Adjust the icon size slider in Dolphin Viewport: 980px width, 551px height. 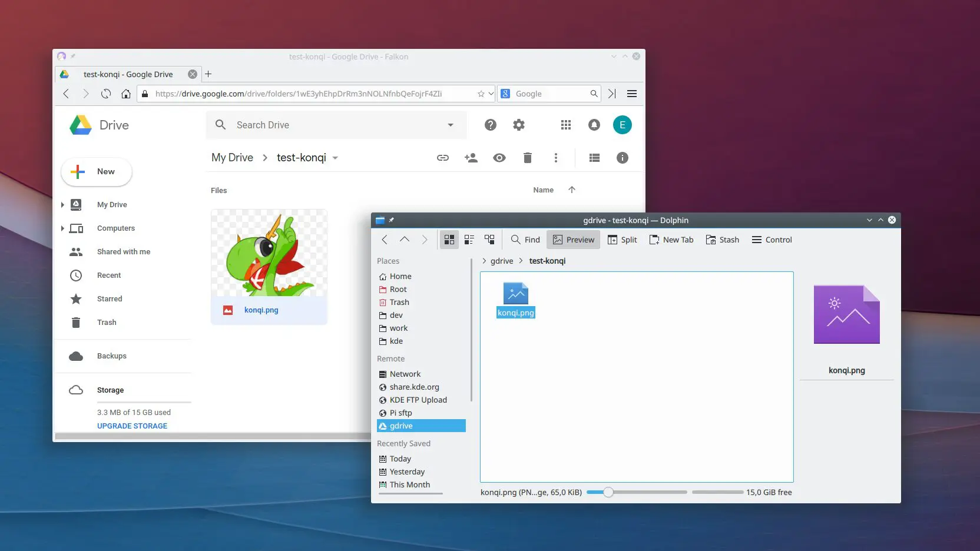tap(610, 492)
